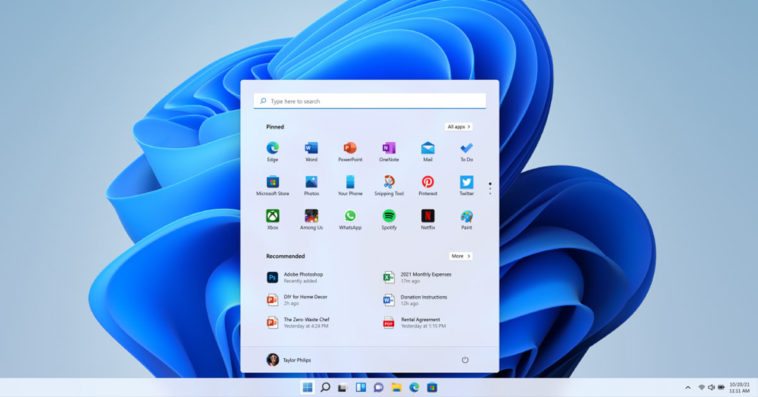Open the Photos app
This screenshot has width=758, height=397.
tap(311, 186)
